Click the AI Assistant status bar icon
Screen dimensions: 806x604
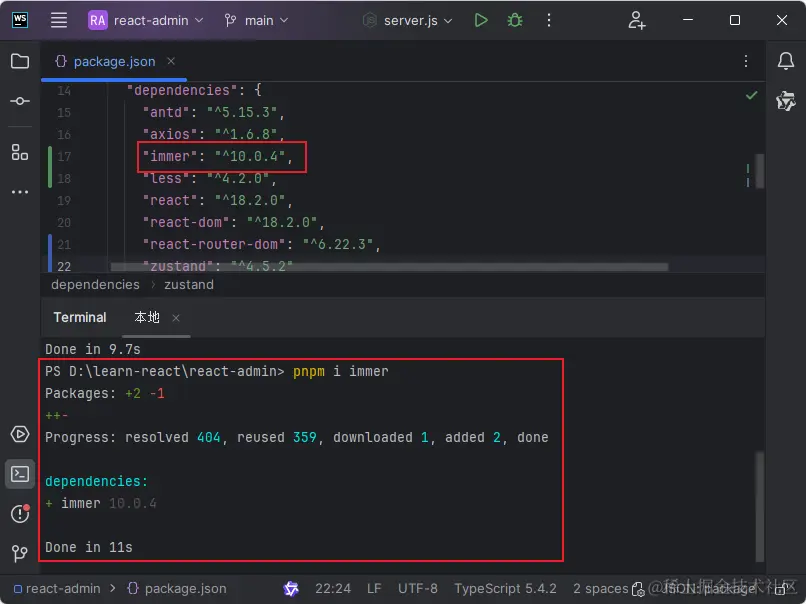291,589
